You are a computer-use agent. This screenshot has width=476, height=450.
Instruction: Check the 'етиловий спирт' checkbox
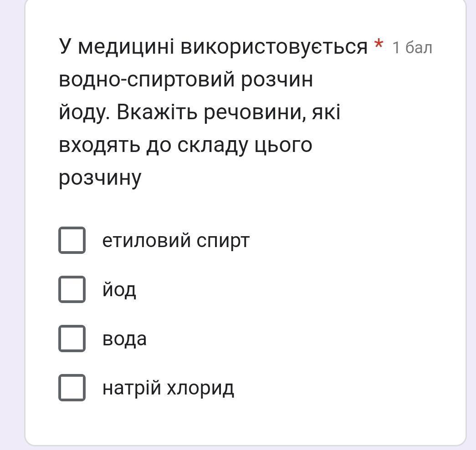tap(72, 240)
